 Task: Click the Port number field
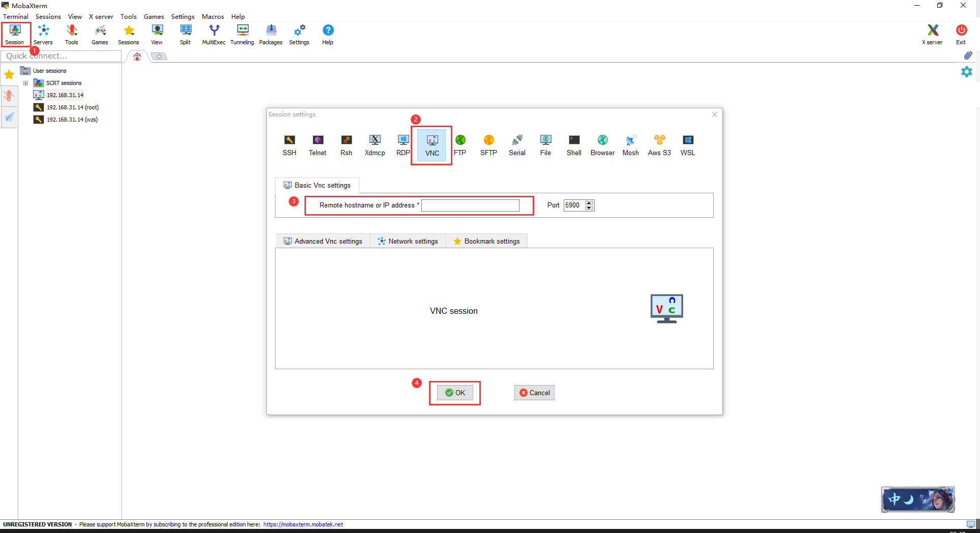point(574,205)
